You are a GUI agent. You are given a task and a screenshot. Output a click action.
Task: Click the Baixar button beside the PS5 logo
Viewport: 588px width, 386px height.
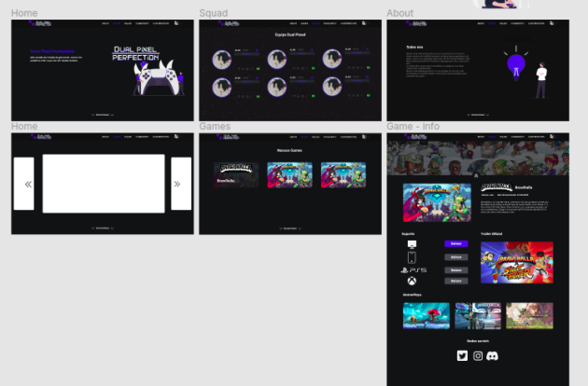456,270
